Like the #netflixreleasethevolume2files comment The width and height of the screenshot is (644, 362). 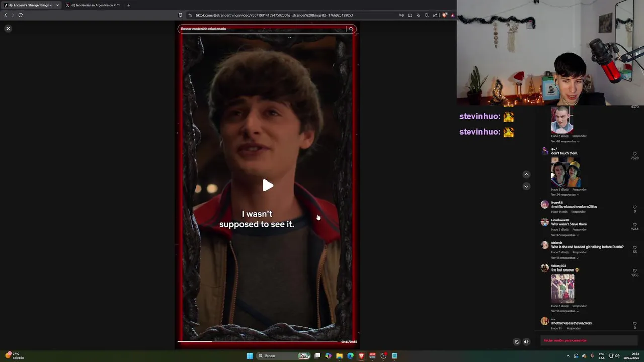click(x=635, y=207)
